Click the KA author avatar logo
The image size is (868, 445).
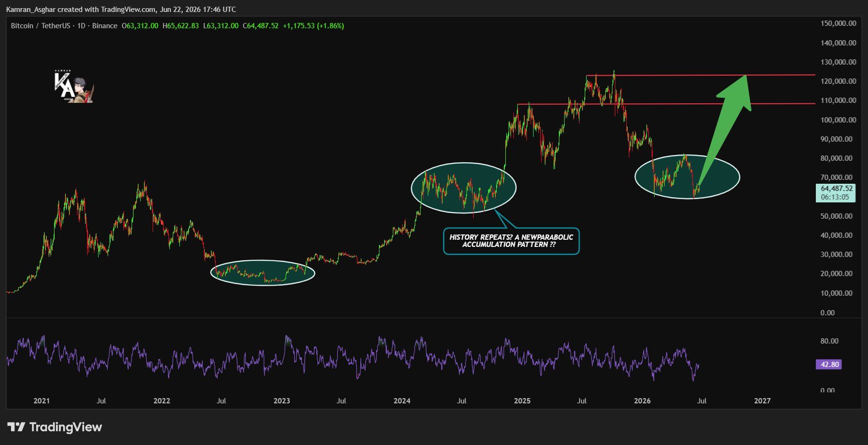coord(73,87)
